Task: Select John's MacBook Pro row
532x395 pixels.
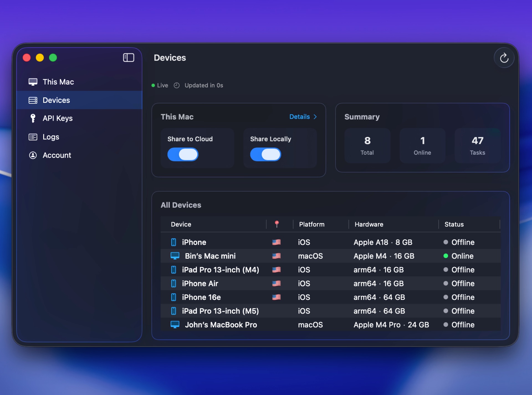Action: [x=221, y=325]
